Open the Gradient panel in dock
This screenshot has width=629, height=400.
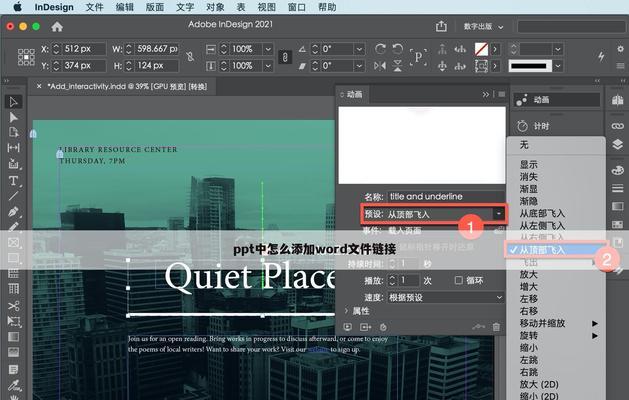coord(617,206)
